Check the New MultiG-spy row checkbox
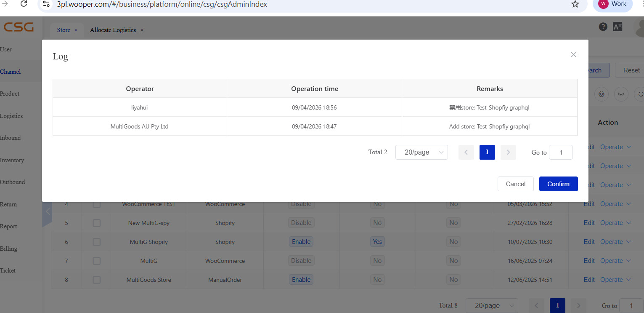Image resolution: width=644 pixels, height=313 pixels. pyautogui.click(x=96, y=223)
